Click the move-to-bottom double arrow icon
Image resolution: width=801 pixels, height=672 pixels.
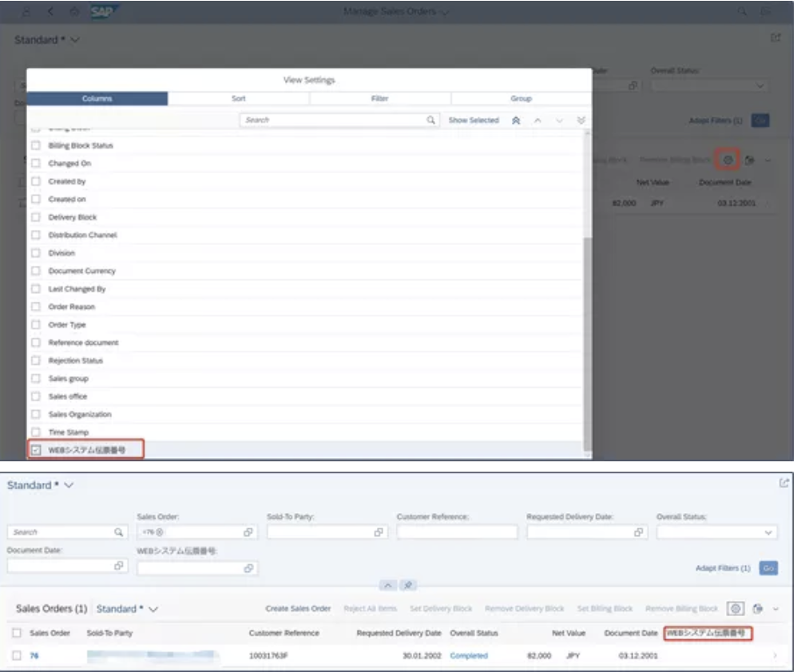[x=581, y=121]
